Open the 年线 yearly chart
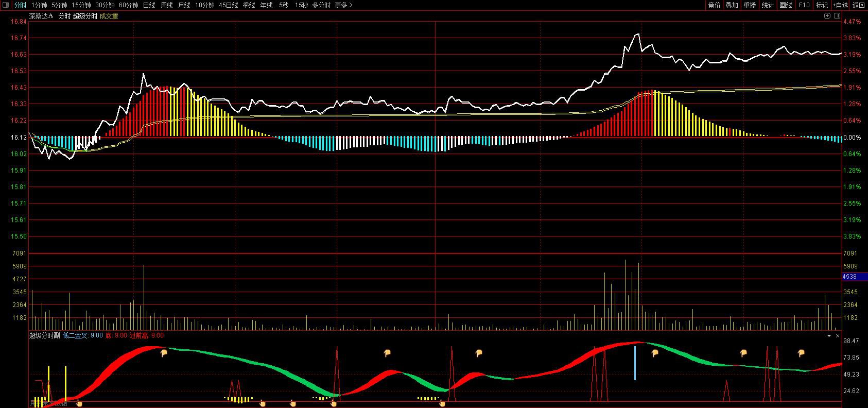 coord(266,5)
